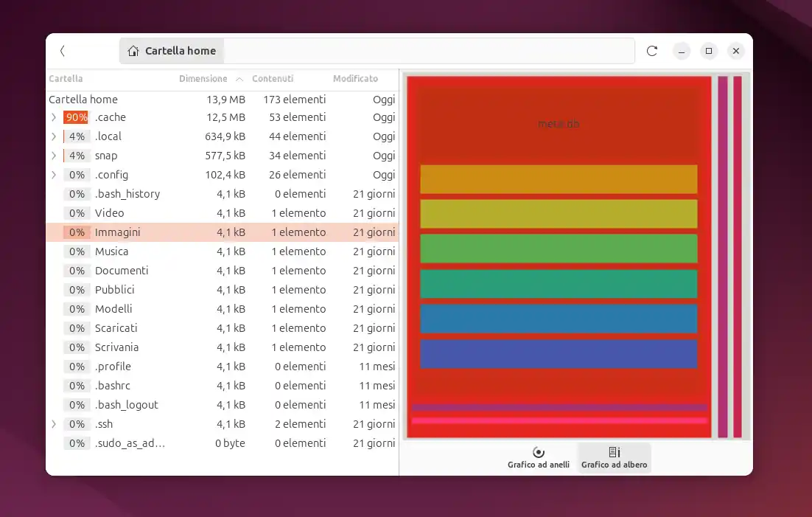
Task: Select the Musica folder row
Action: click(x=223, y=251)
